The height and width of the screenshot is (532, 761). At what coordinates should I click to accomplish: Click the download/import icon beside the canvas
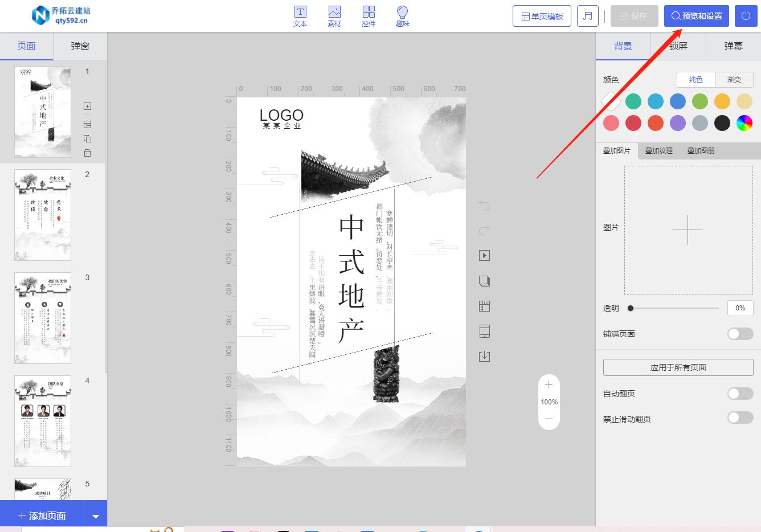(x=484, y=356)
